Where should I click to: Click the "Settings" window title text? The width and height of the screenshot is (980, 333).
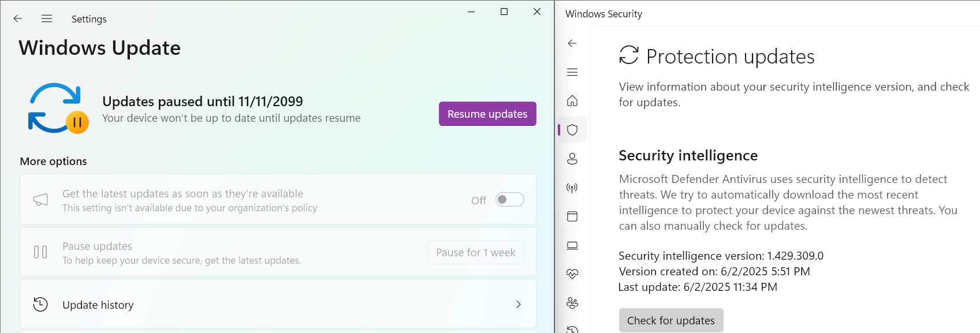click(x=89, y=19)
